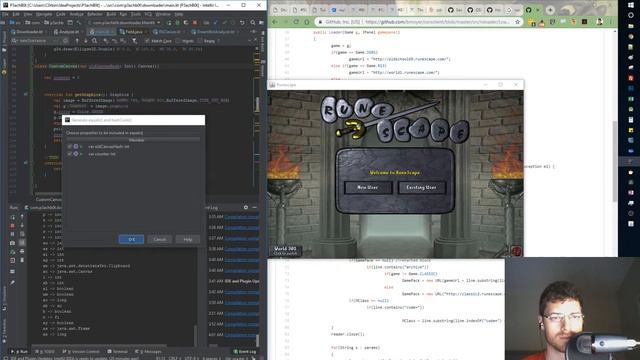This screenshot has width=640, height=360.
Task: Click the find bar search text field
Action: (39, 41)
